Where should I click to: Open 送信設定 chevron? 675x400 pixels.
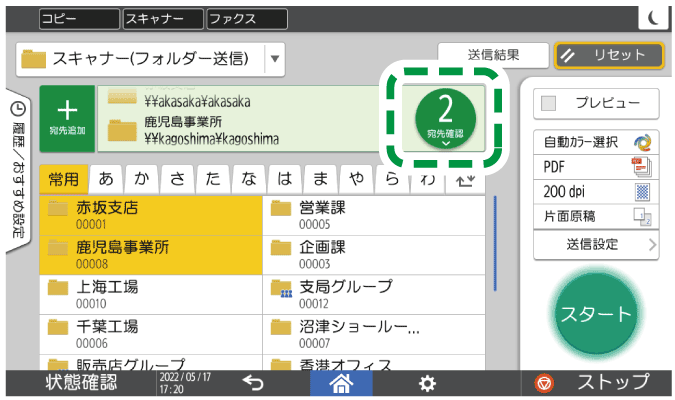[652, 245]
